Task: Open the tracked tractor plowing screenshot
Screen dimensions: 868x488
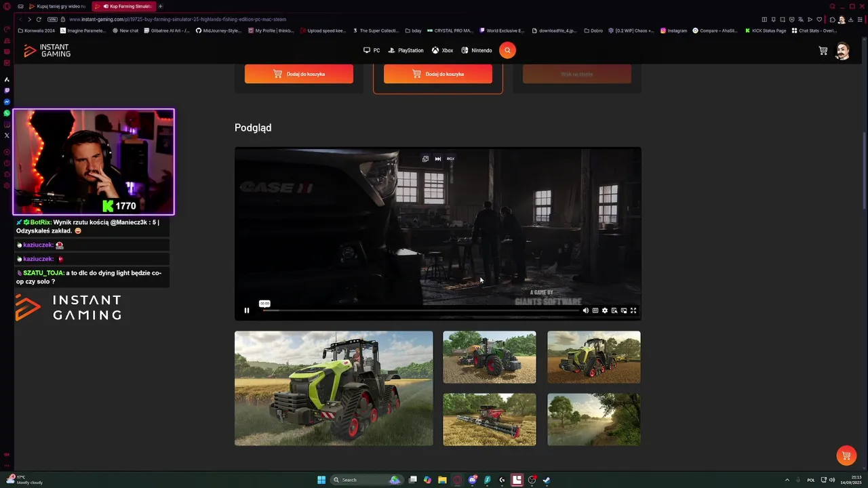Action: (x=594, y=357)
